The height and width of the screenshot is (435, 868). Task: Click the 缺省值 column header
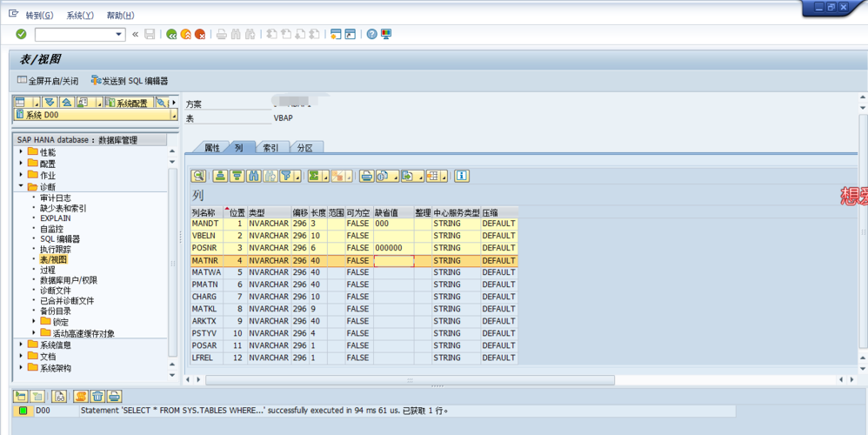click(x=394, y=212)
